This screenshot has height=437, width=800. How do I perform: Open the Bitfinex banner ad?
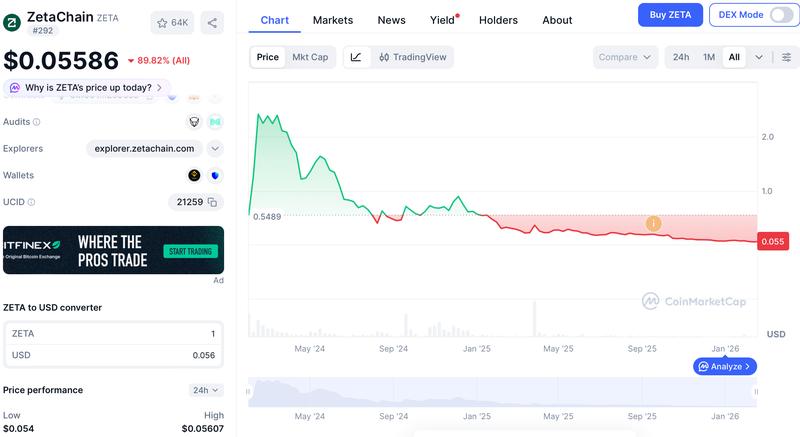tap(113, 250)
